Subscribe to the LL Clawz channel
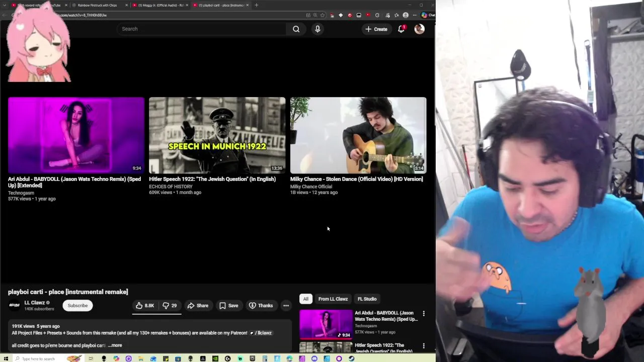The width and height of the screenshot is (644, 362). (77, 306)
